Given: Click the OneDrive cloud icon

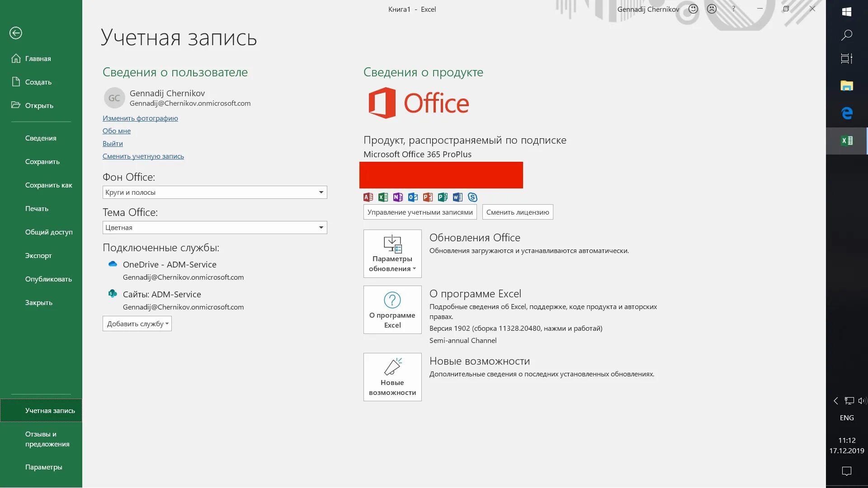Looking at the screenshot, I should (x=113, y=264).
